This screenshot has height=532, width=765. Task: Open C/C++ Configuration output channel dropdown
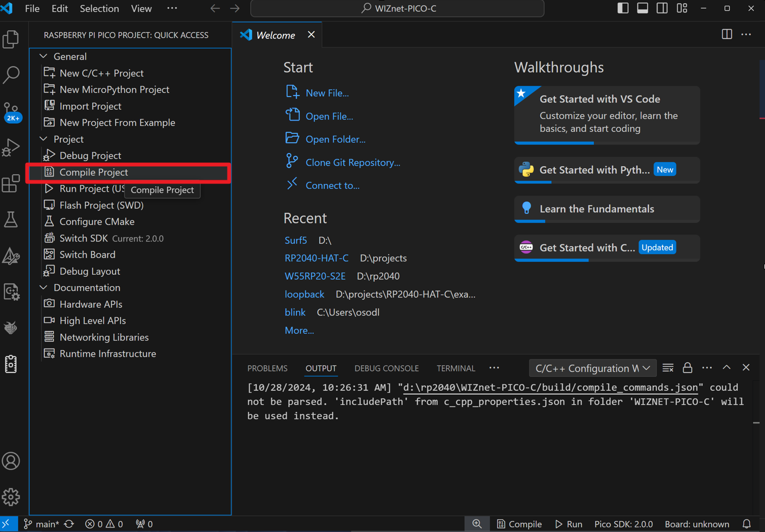click(x=593, y=368)
